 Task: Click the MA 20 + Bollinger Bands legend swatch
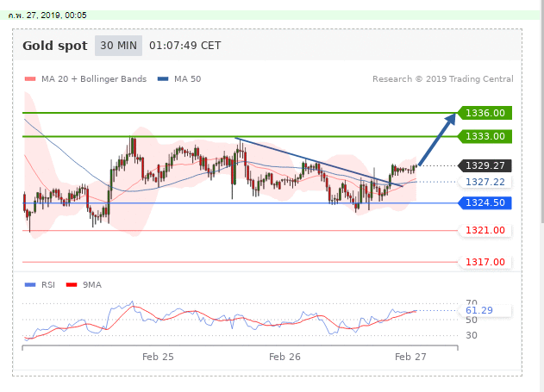30,79
